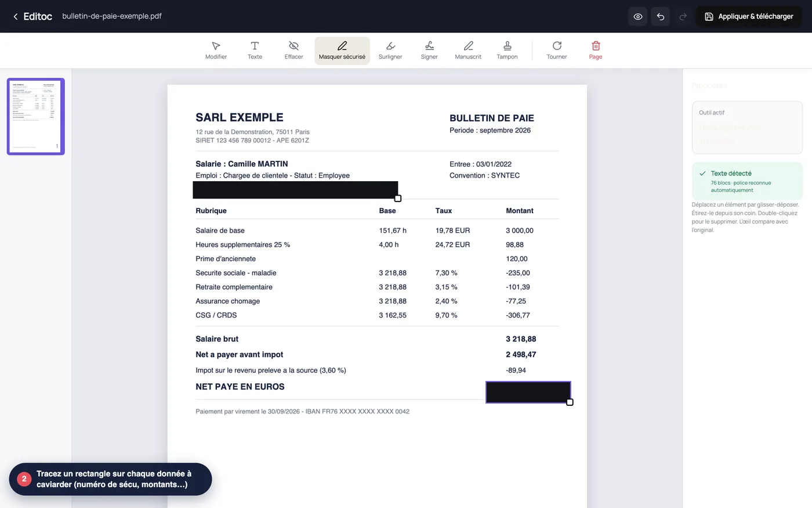812x508 pixels.
Task: Click the Heures supplementaires 25 % label
Action: pyautogui.click(x=242, y=244)
